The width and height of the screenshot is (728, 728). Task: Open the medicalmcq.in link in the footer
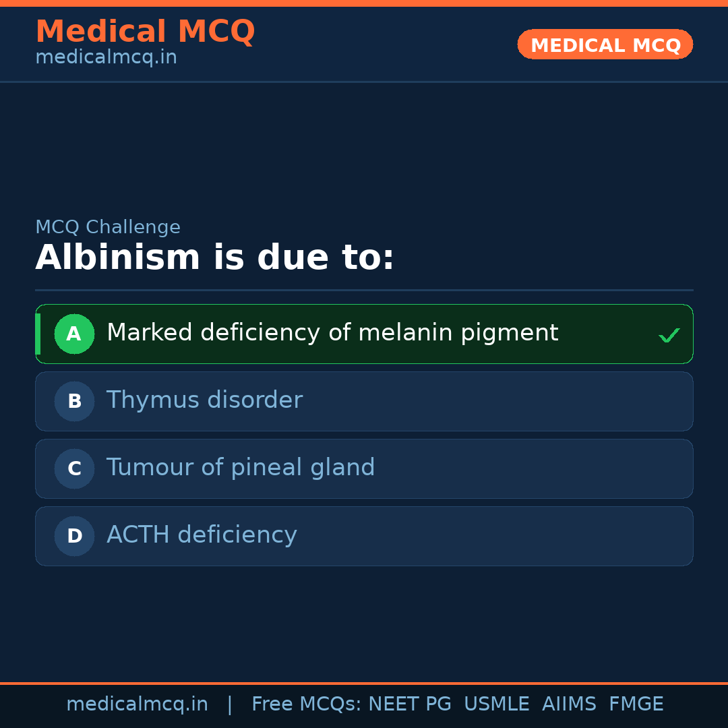tap(137, 704)
